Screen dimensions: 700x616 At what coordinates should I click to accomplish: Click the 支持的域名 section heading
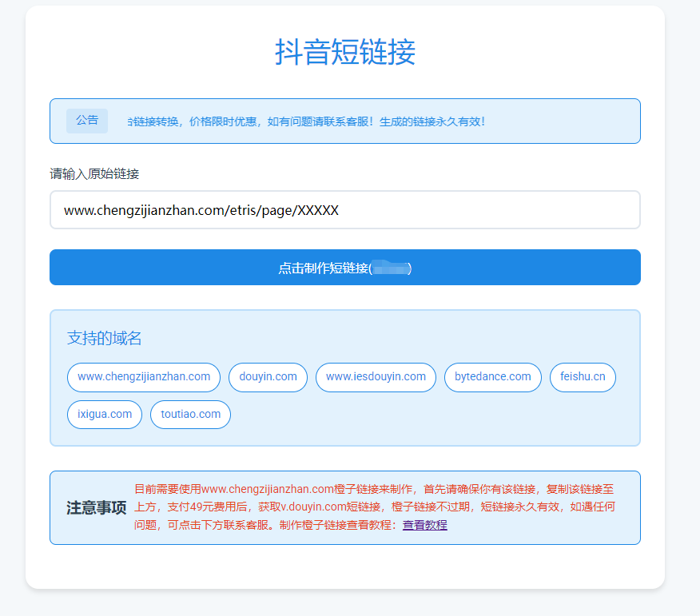tap(104, 338)
